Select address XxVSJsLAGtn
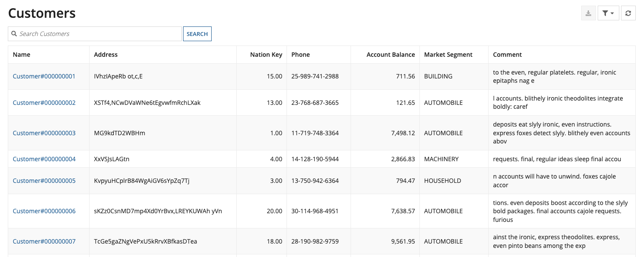 coord(112,159)
